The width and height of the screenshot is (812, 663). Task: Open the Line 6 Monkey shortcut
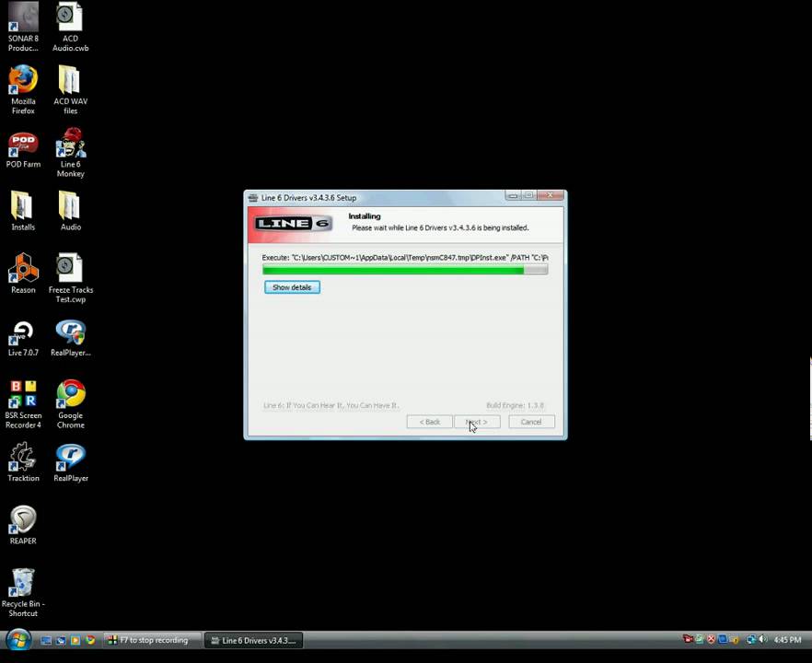[x=70, y=153]
